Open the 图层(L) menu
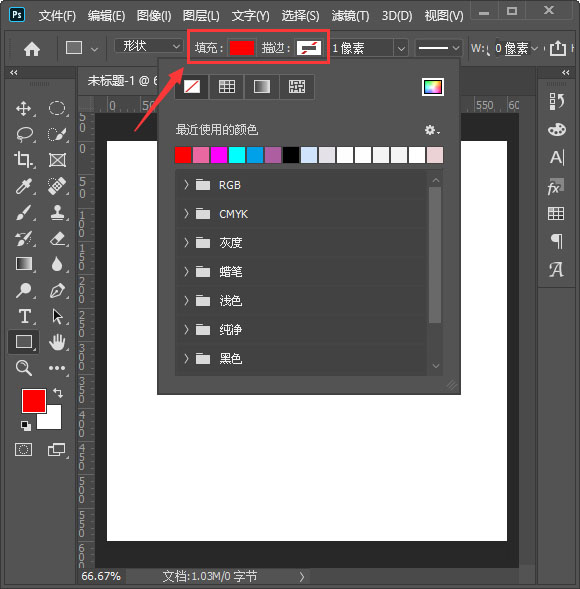This screenshot has height=589, width=580. pyautogui.click(x=201, y=16)
